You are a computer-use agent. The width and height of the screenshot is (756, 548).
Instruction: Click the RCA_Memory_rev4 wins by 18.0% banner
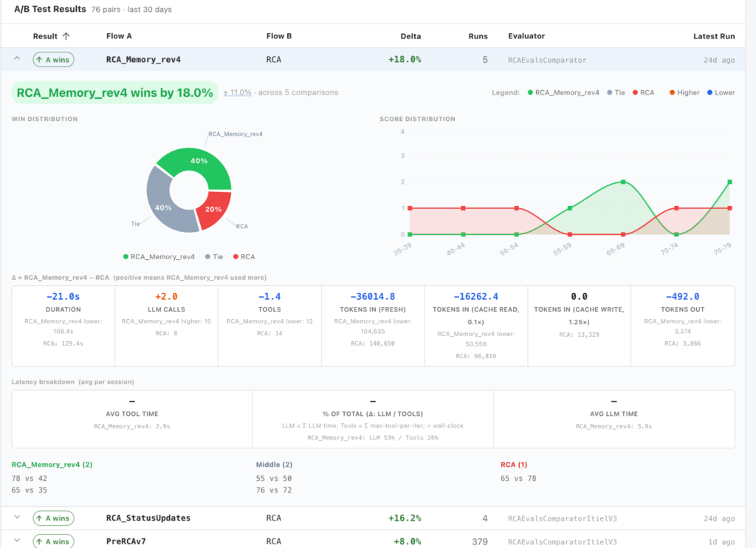tap(114, 92)
